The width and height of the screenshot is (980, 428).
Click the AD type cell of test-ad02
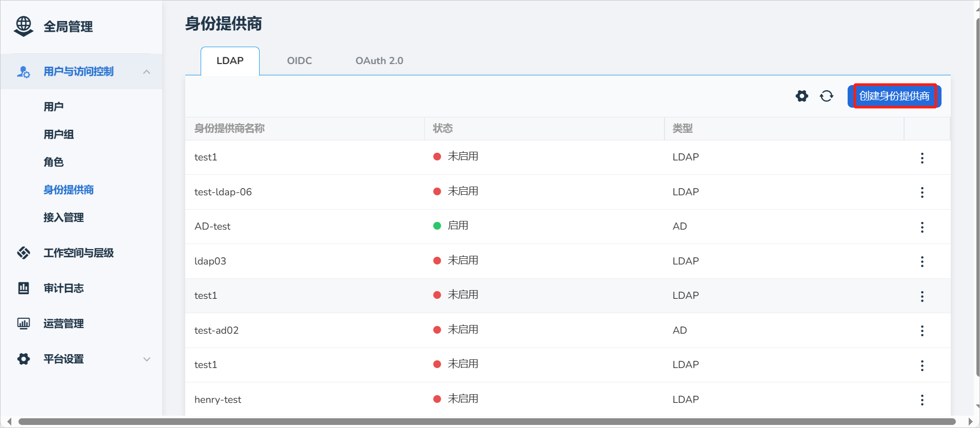pos(680,330)
